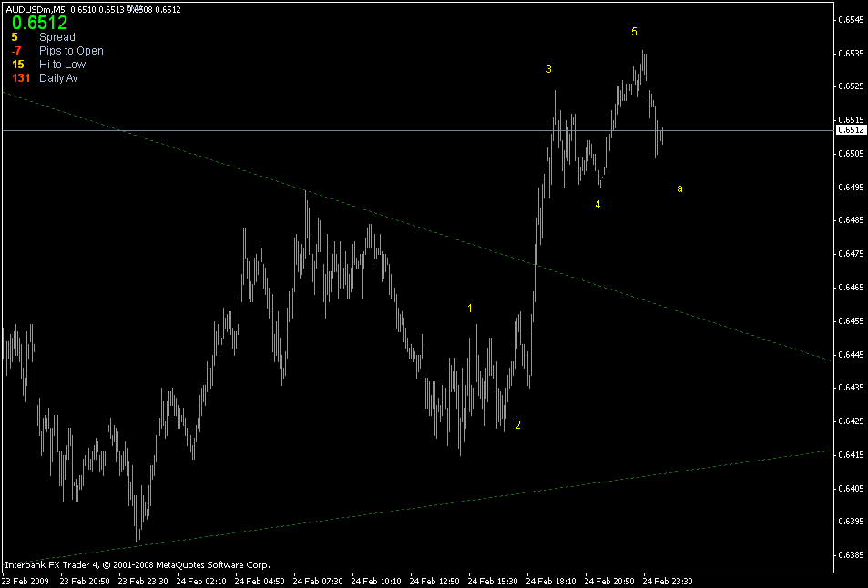Viewport: 868px width, 588px height.
Task: Click the 24 Feb 18:10 time axis label
Action: (550, 582)
